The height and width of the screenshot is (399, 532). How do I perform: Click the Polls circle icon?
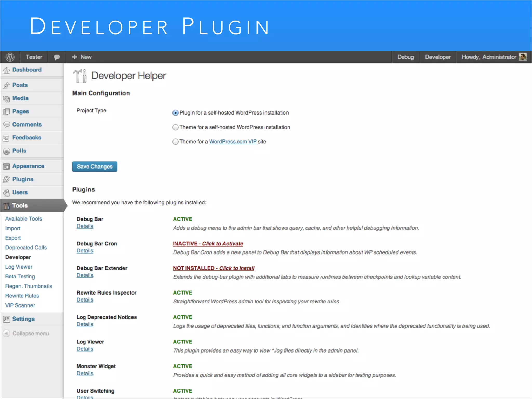pos(6,151)
